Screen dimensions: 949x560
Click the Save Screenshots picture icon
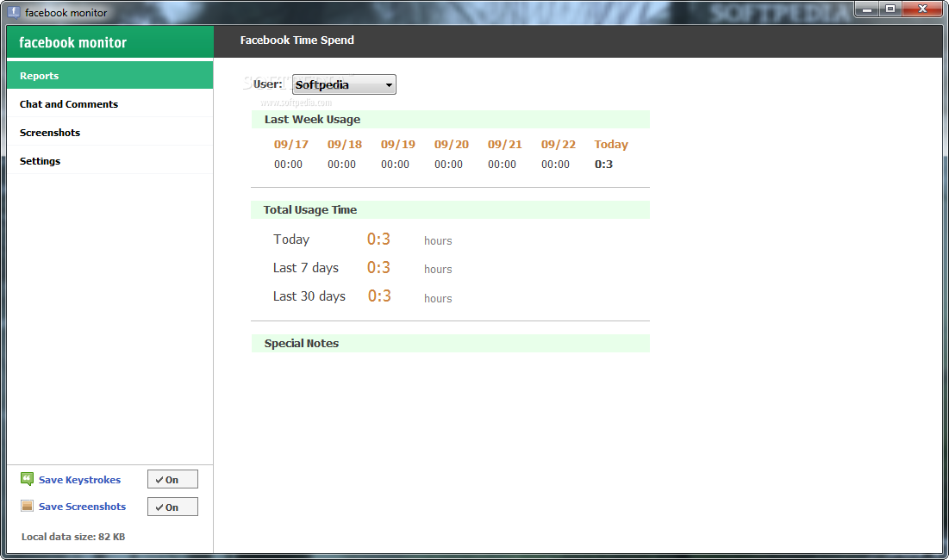[28, 507]
